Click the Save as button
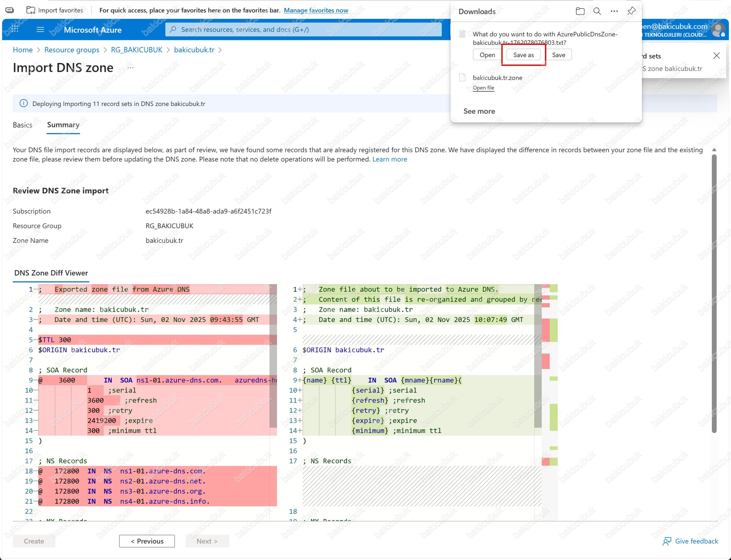 523,55
